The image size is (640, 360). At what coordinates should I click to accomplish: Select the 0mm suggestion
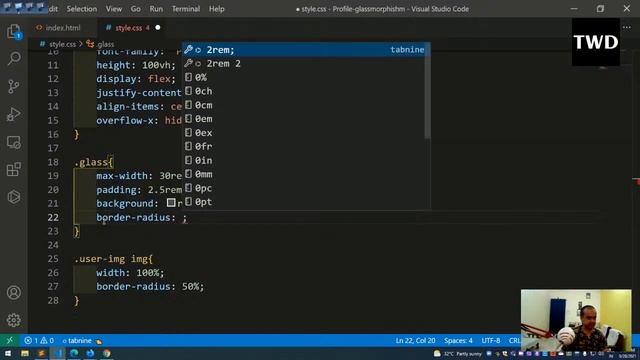point(304,174)
